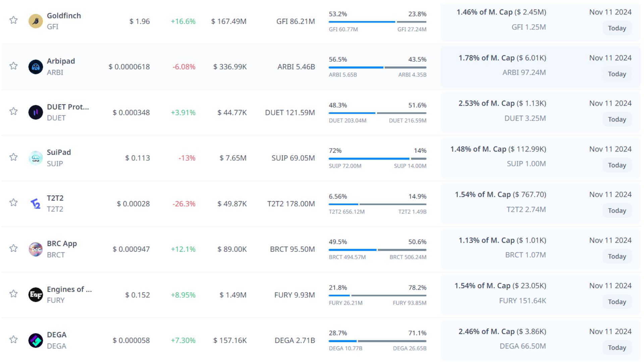
Task: Open the Engines of ... token link
Action: tap(69, 289)
